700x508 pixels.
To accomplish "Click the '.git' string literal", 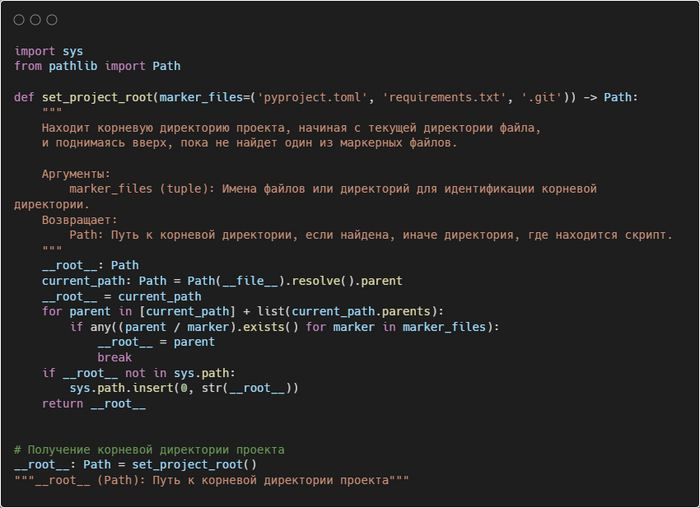I will click(540, 97).
